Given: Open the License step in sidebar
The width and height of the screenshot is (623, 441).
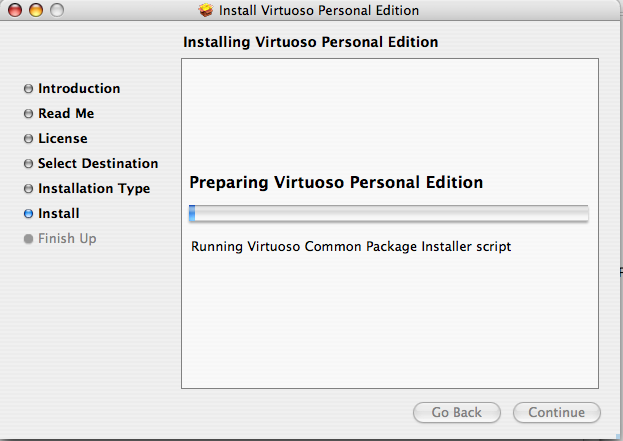Looking at the screenshot, I should 63,138.
